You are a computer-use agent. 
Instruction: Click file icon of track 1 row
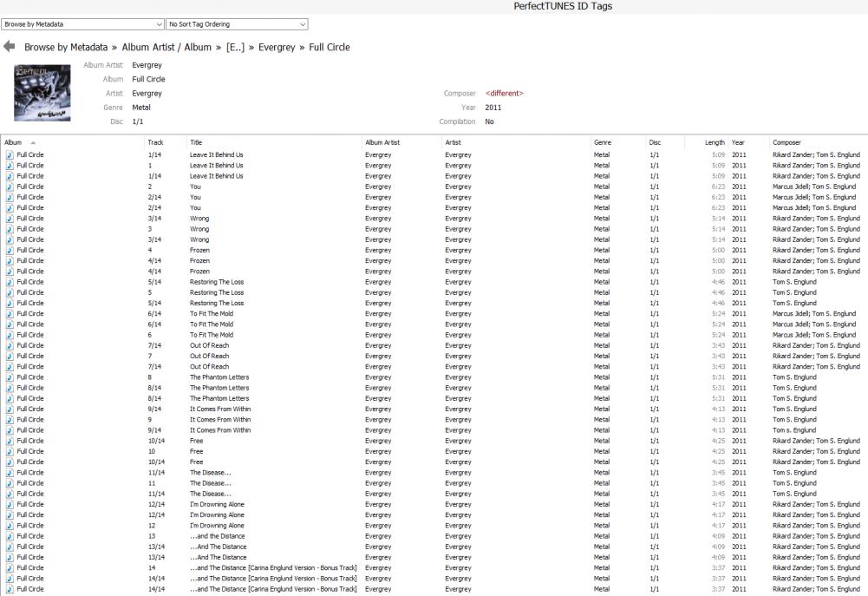pos(10,166)
